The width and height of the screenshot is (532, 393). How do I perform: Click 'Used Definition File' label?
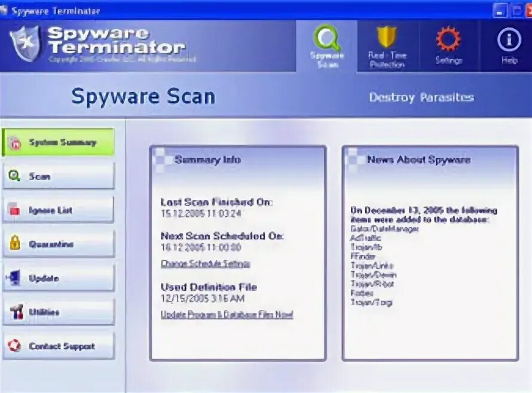pos(209,287)
